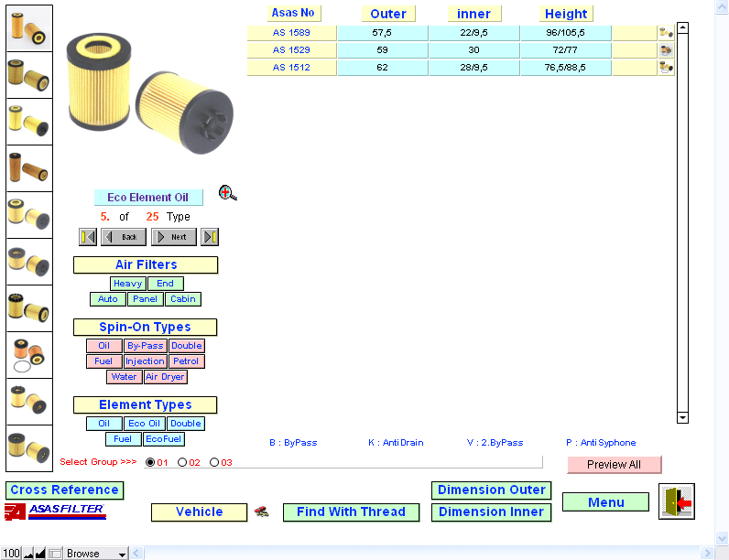Select group 03 radio button
This screenshot has height=560, width=729.
click(214, 462)
